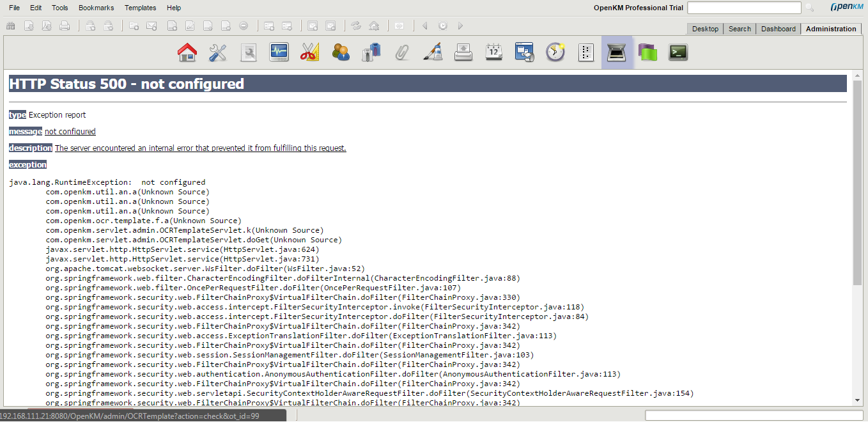Open the Users administration icon

pos(341,52)
